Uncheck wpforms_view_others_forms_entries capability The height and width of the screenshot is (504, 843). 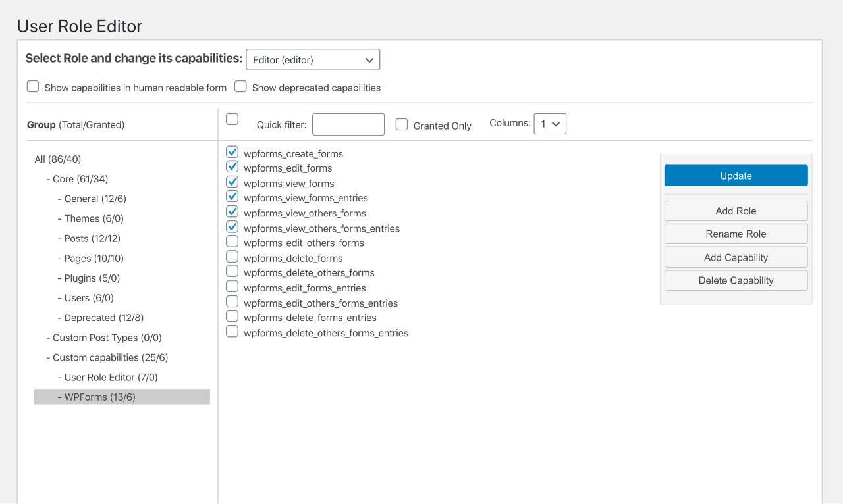point(232,227)
